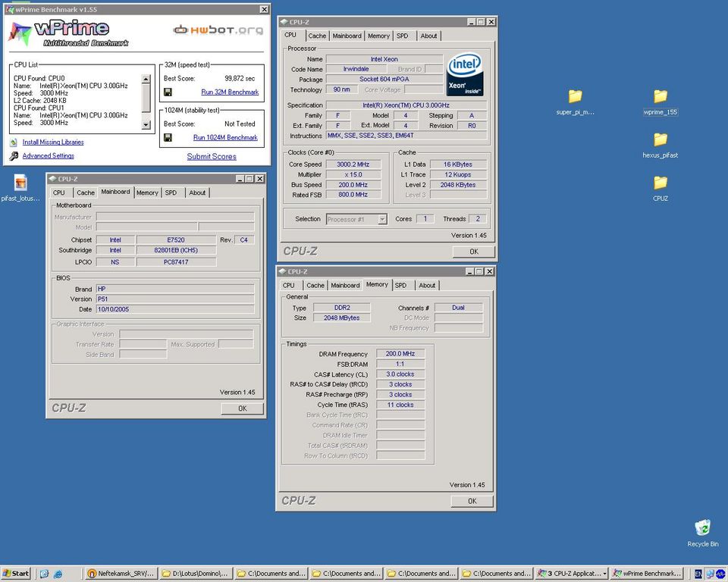
Task: Switch to Cache tab in the processor CPU-Z window
Action: coord(317,36)
